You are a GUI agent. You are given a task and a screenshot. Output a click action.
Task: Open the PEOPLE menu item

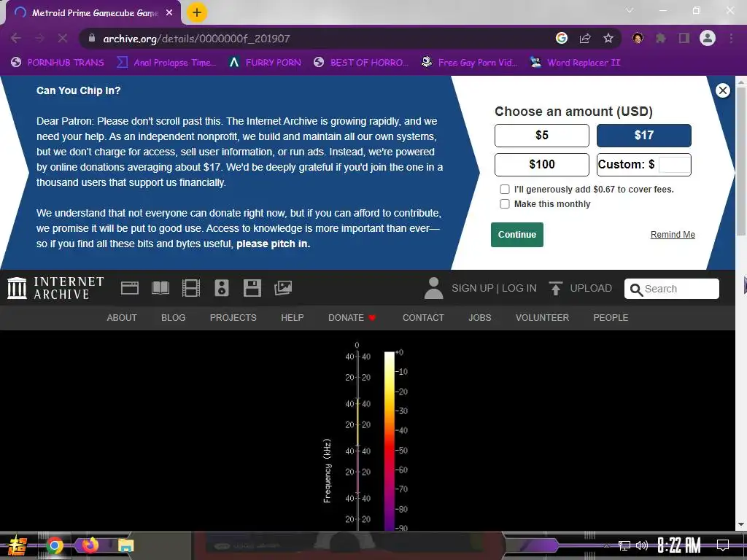click(x=611, y=318)
